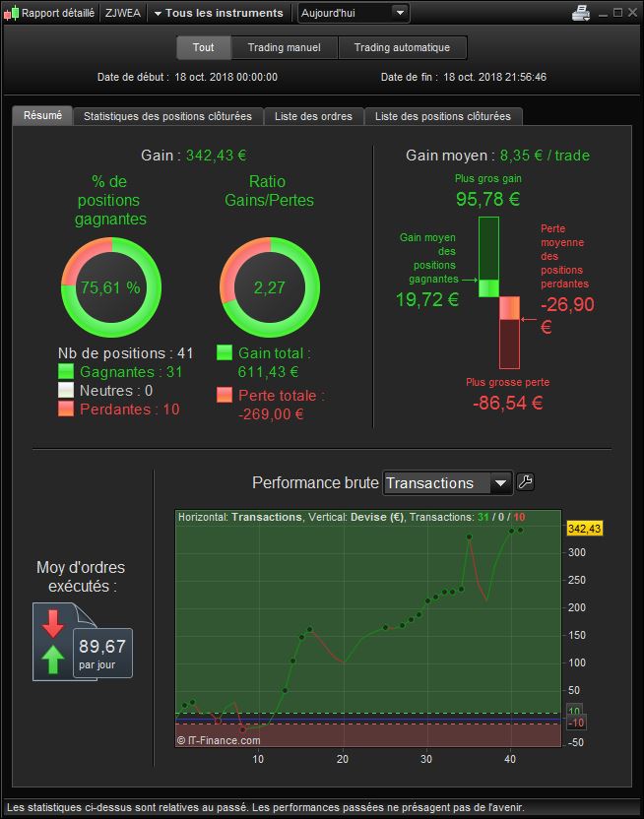This screenshot has height=819, width=644.
Task: Open Liste des ordres tab
Action: (313, 116)
